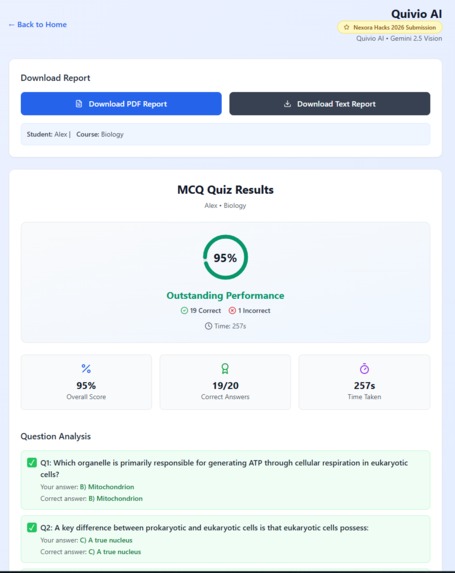Click the Quivio AI title

pos(416,14)
